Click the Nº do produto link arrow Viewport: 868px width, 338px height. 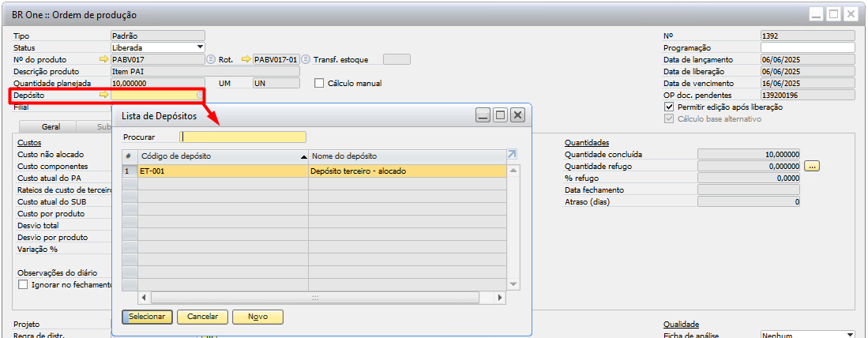point(103,59)
